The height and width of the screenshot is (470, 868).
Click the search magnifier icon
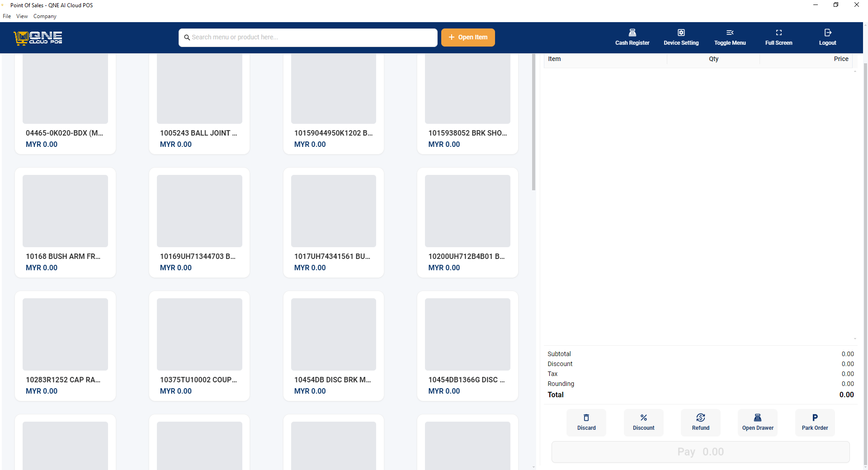[187, 38]
